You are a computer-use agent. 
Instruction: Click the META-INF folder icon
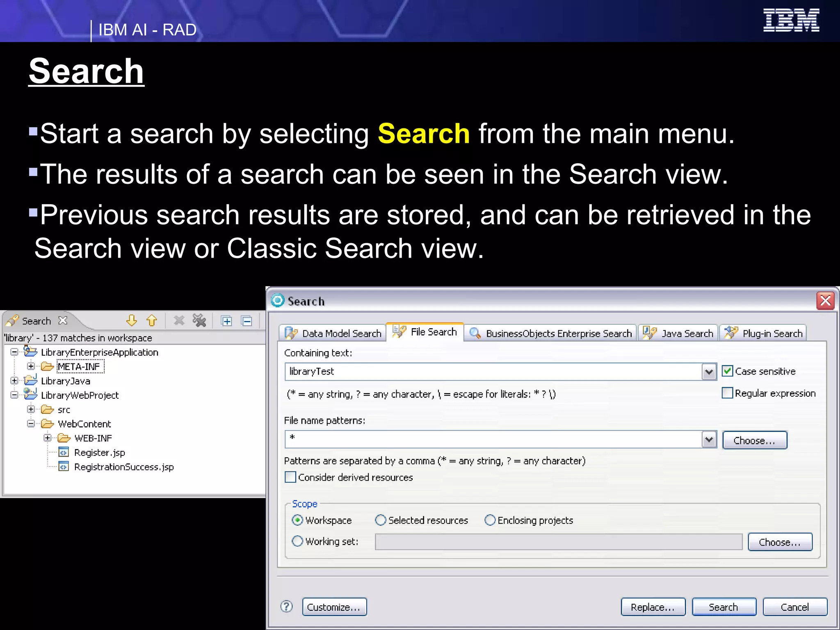(48, 366)
